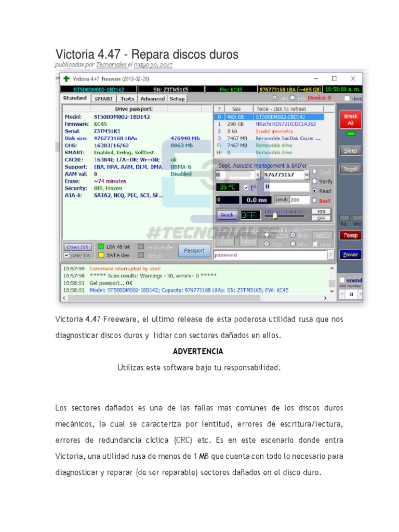The height and width of the screenshot is (532, 399).
Task: Close the Victoria 4.47 window
Action: (353, 78)
